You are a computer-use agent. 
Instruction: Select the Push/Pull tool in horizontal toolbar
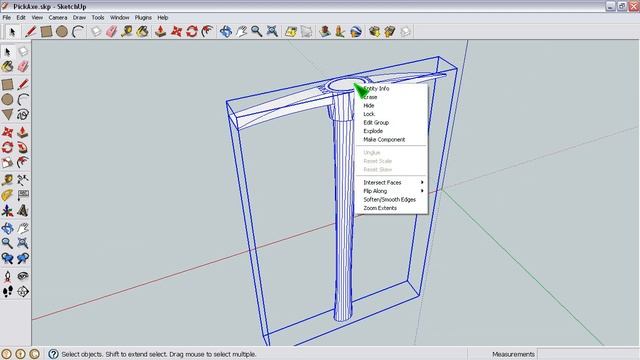[160, 31]
